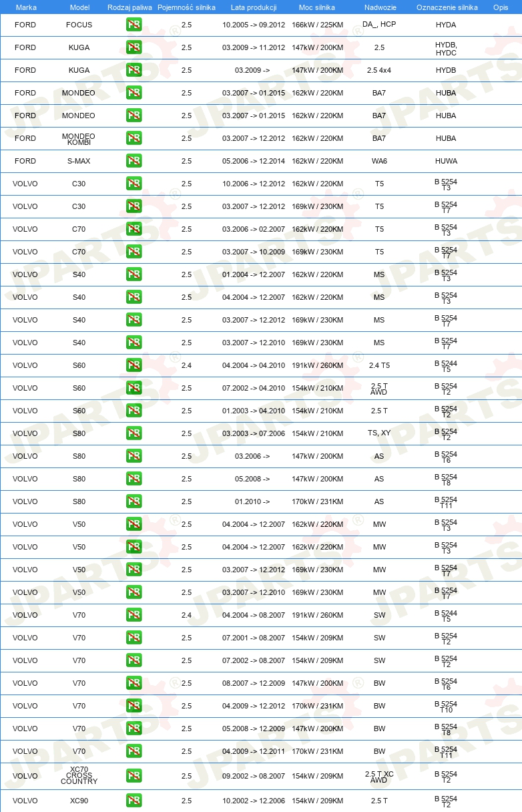Click production years 09.2002 -> 08.2007
Screen dimensions: 522x812
pos(254,776)
